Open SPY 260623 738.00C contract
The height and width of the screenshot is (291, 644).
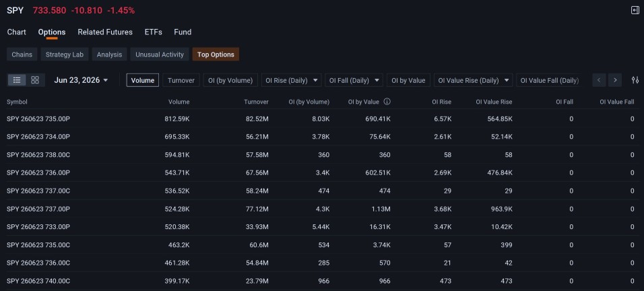(38, 155)
